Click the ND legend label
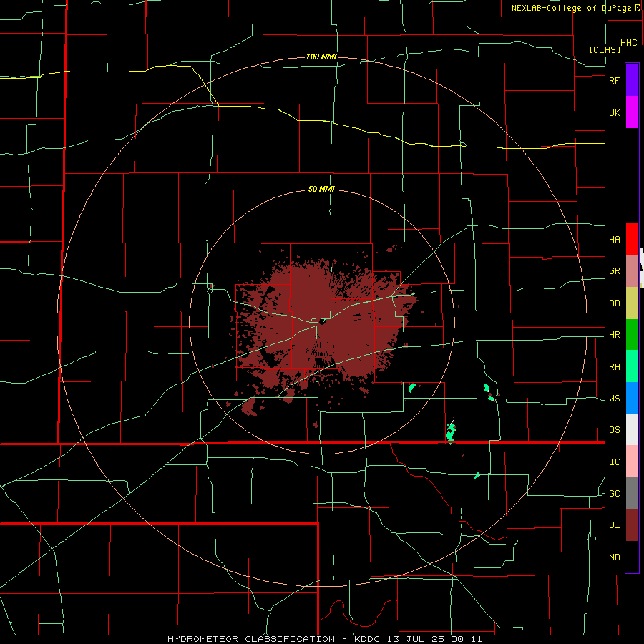Image resolution: width=644 pixels, height=644 pixels. tap(614, 557)
